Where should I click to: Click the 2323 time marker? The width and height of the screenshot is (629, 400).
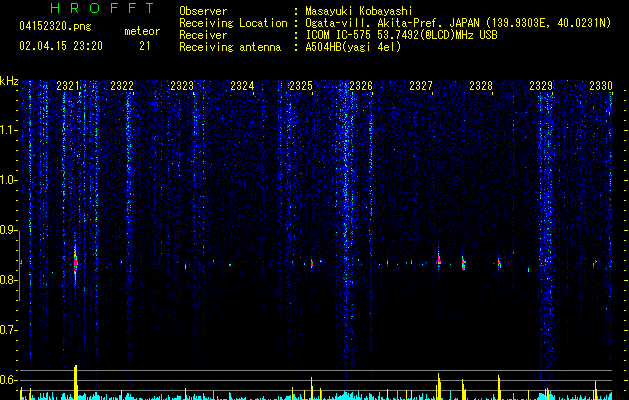(182, 85)
